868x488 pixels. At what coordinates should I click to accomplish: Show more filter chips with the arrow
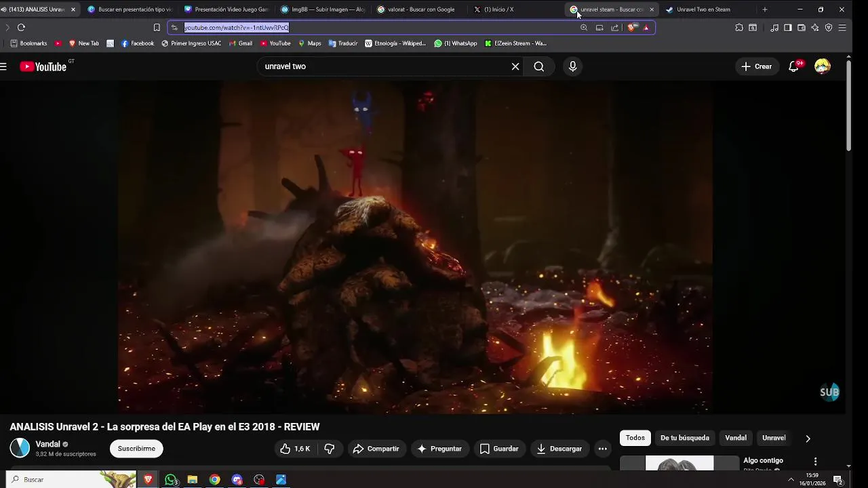point(808,439)
